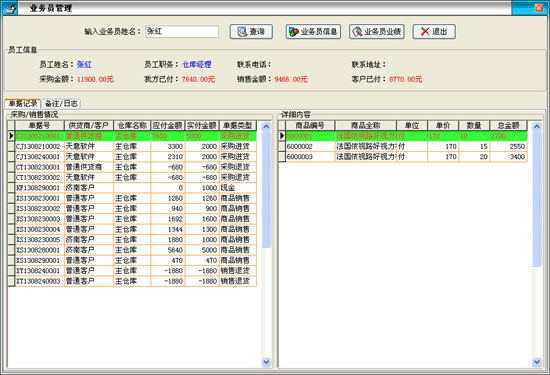Open 业务员信息 button
The width and height of the screenshot is (550, 375).
tap(313, 32)
